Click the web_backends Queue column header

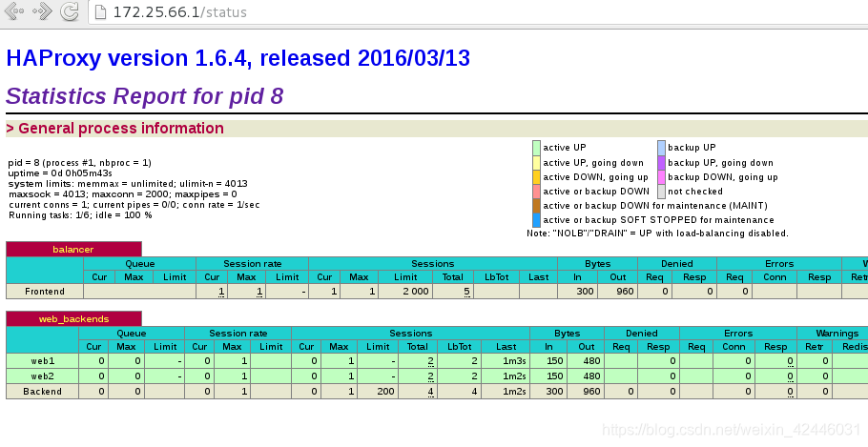(x=132, y=334)
